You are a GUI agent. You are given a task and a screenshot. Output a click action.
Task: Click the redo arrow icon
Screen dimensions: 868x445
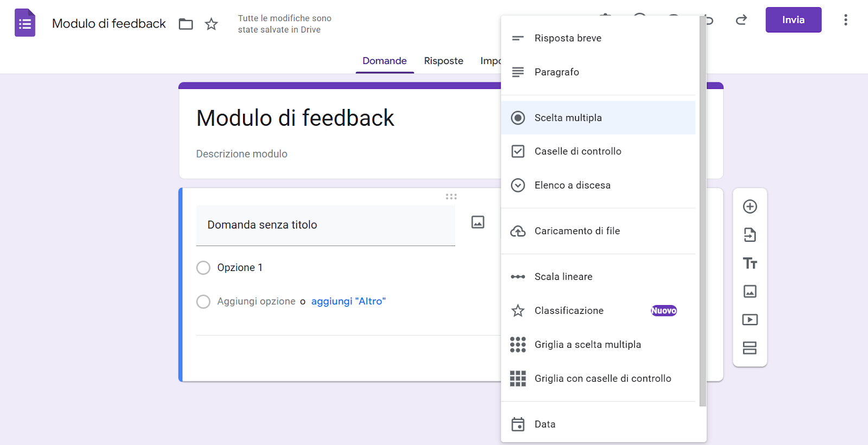741,20
